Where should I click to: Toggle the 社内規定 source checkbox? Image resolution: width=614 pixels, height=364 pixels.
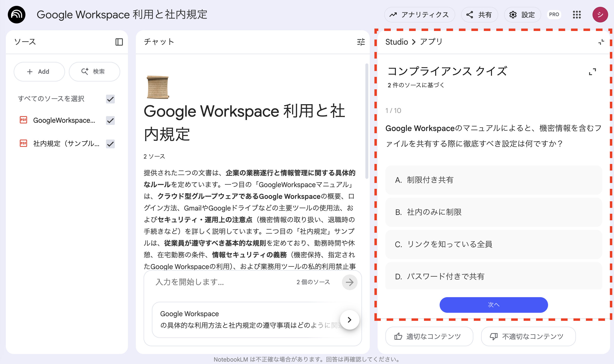point(110,144)
